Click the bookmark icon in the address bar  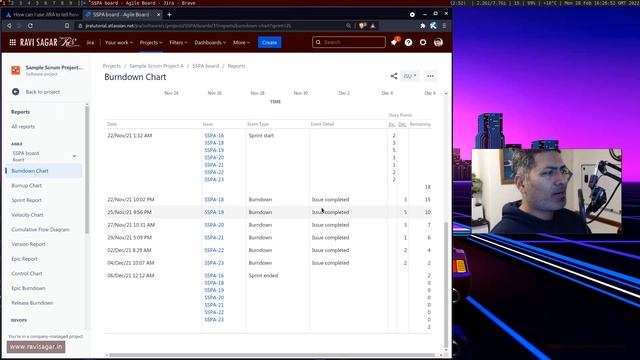click(x=67, y=26)
